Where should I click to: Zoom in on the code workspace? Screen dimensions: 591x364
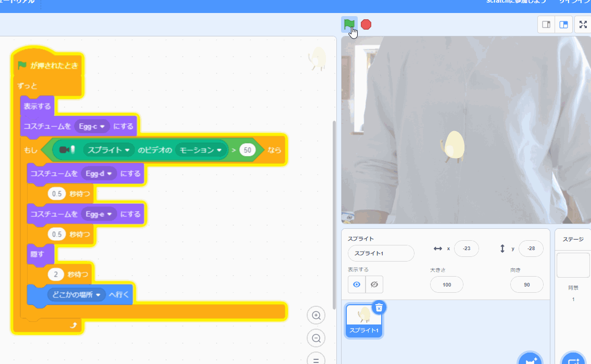(316, 315)
